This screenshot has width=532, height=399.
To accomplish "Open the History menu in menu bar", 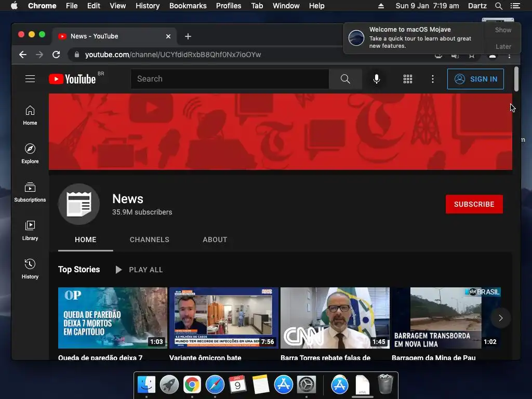I will coord(147,6).
